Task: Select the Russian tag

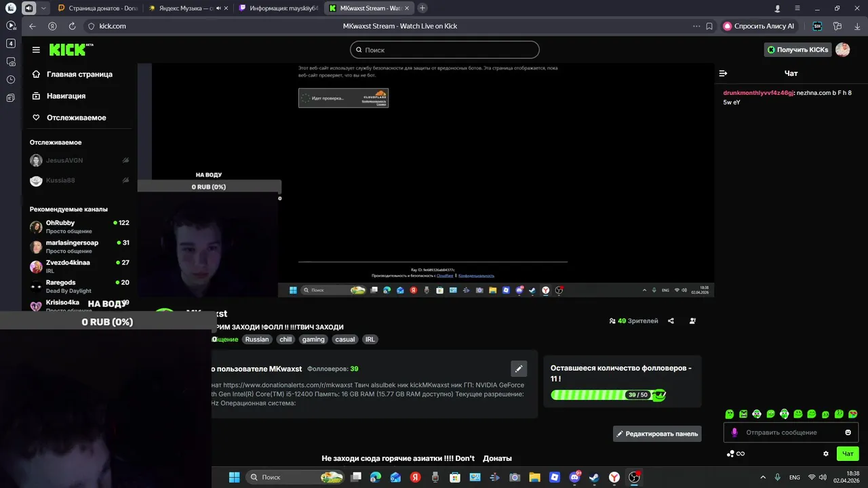Action: pos(257,340)
